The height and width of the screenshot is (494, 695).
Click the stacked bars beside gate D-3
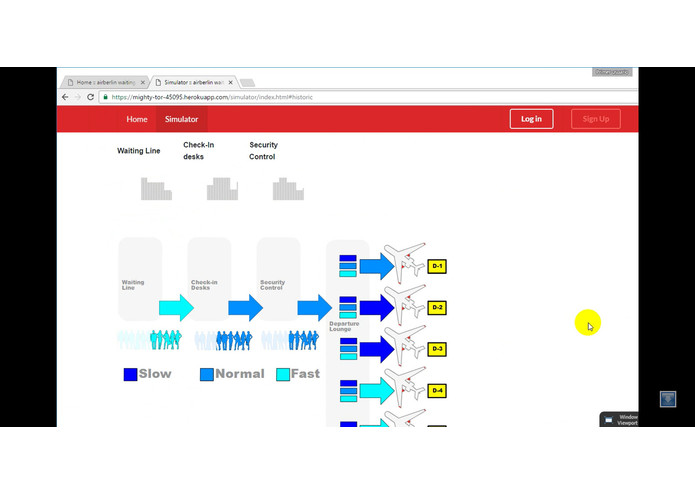[x=348, y=349]
